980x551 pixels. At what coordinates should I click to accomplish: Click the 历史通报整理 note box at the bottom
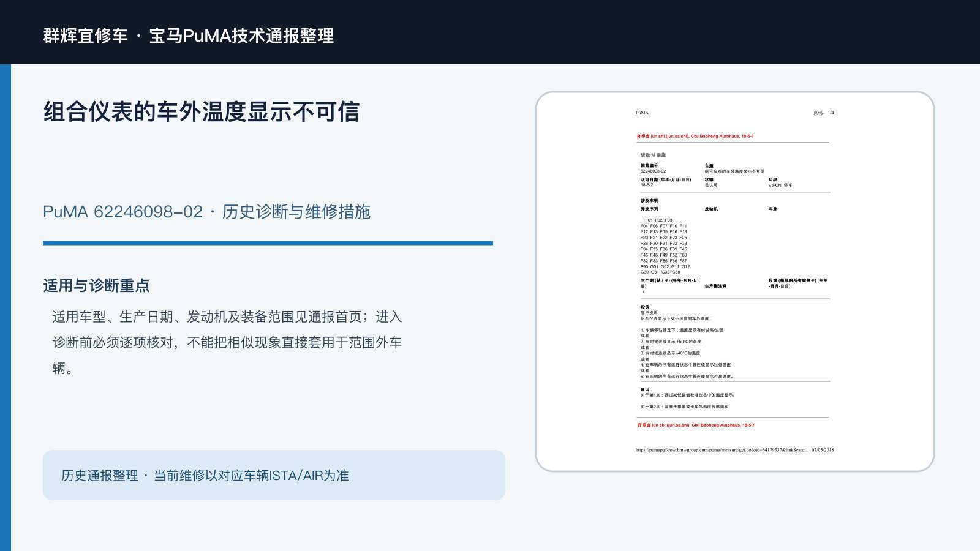click(x=274, y=475)
